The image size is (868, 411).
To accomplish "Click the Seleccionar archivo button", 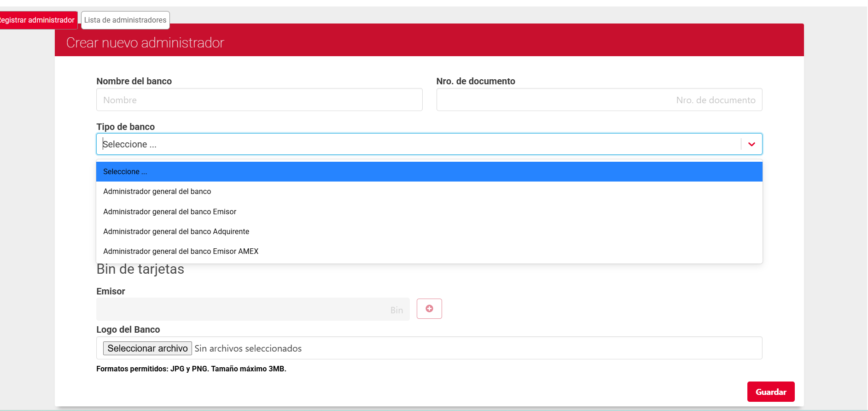I will [147, 348].
